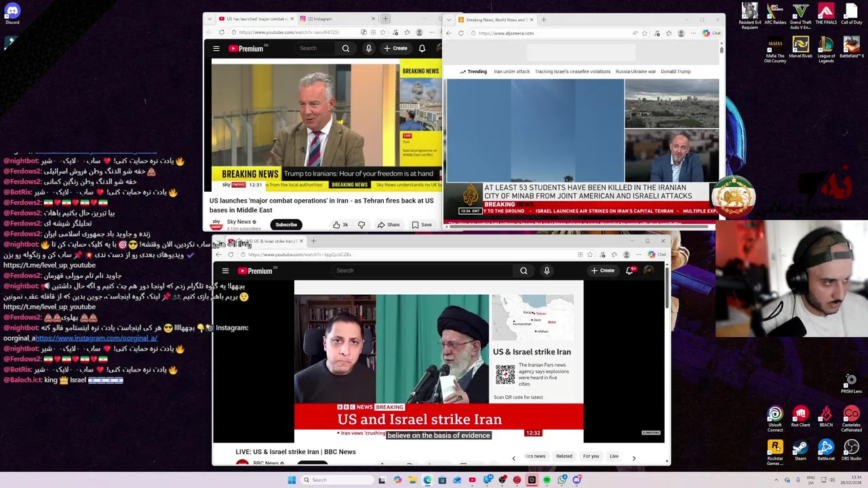Click search magnifier in BBC YouTube window
Screen dimensions: 868x488
524,270
